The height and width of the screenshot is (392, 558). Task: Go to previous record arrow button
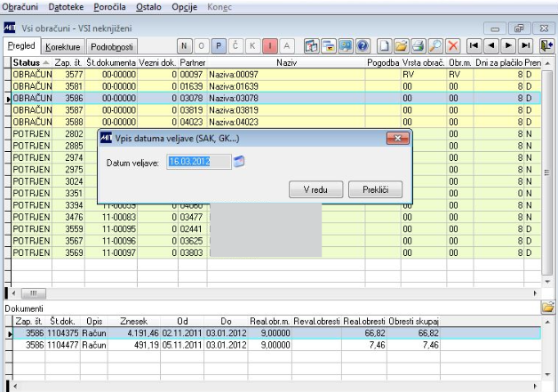(x=491, y=46)
